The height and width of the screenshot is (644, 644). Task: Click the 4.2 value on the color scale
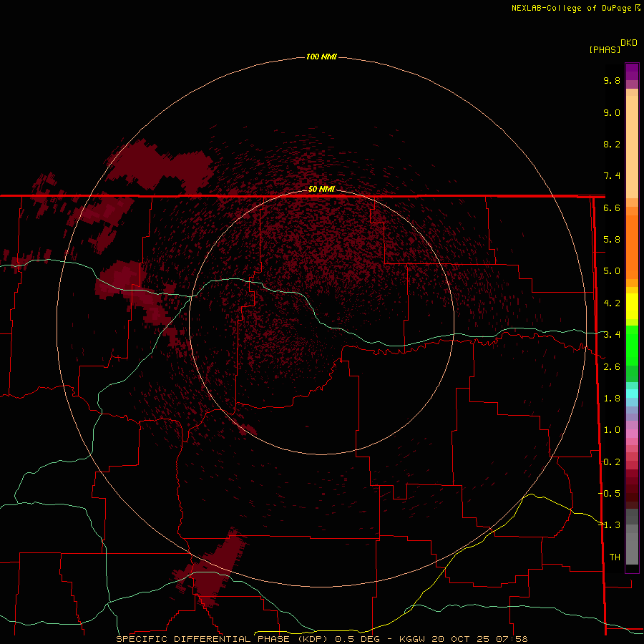click(612, 303)
